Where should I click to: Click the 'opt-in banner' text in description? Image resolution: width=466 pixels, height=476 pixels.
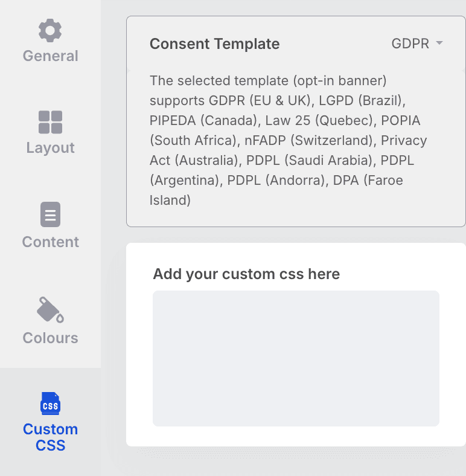click(x=339, y=81)
